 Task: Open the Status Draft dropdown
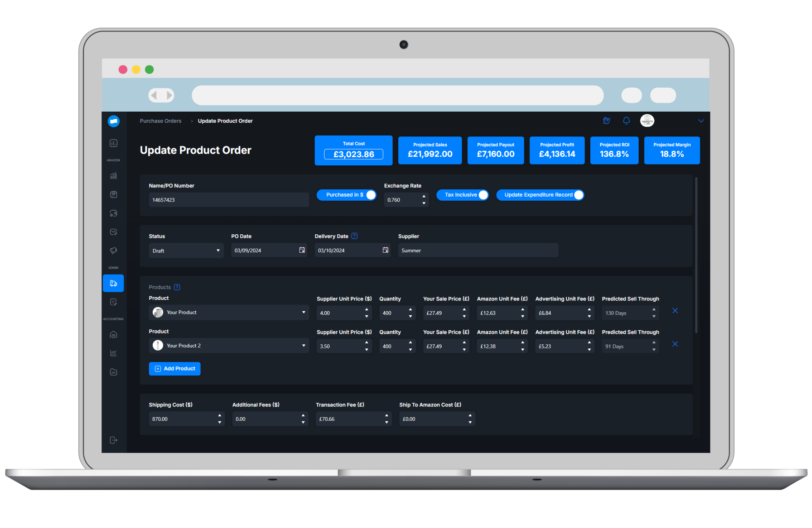[186, 251]
